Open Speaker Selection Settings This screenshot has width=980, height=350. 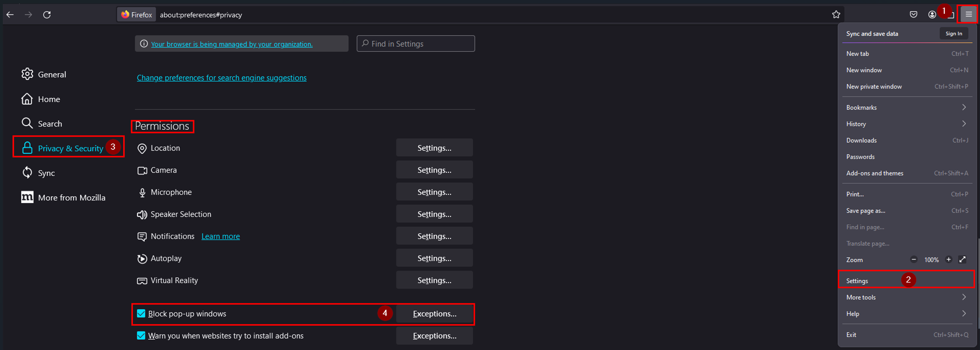coord(434,214)
